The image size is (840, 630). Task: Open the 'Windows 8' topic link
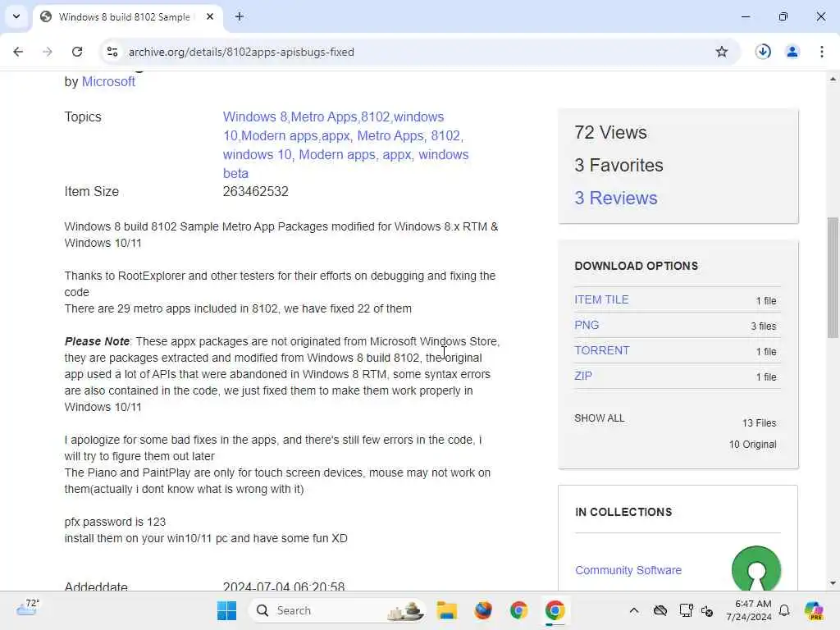[255, 116]
